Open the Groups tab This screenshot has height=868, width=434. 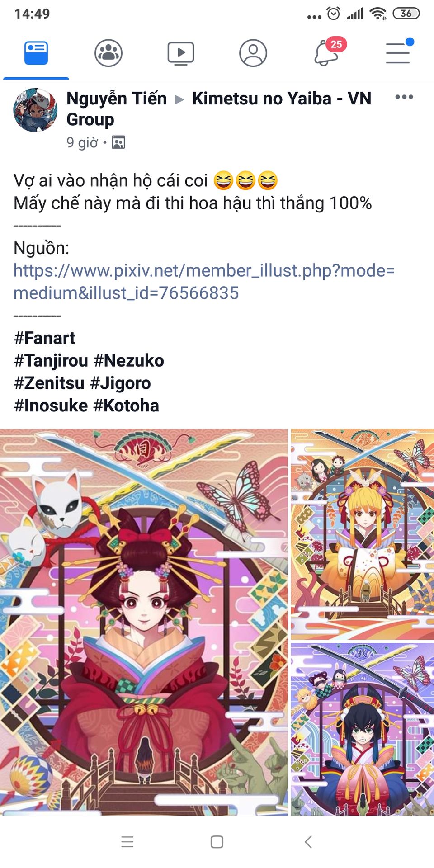(x=108, y=53)
